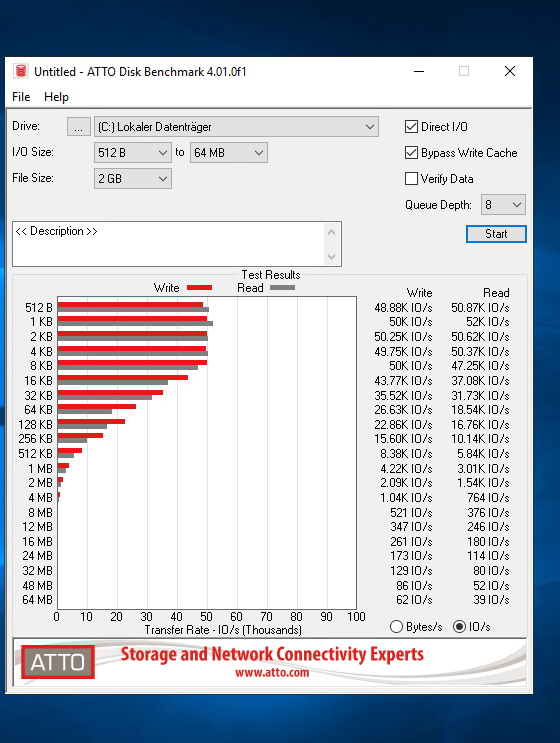The width and height of the screenshot is (560, 743).
Task: Click into the Description text field
Action: [x=169, y=244]
